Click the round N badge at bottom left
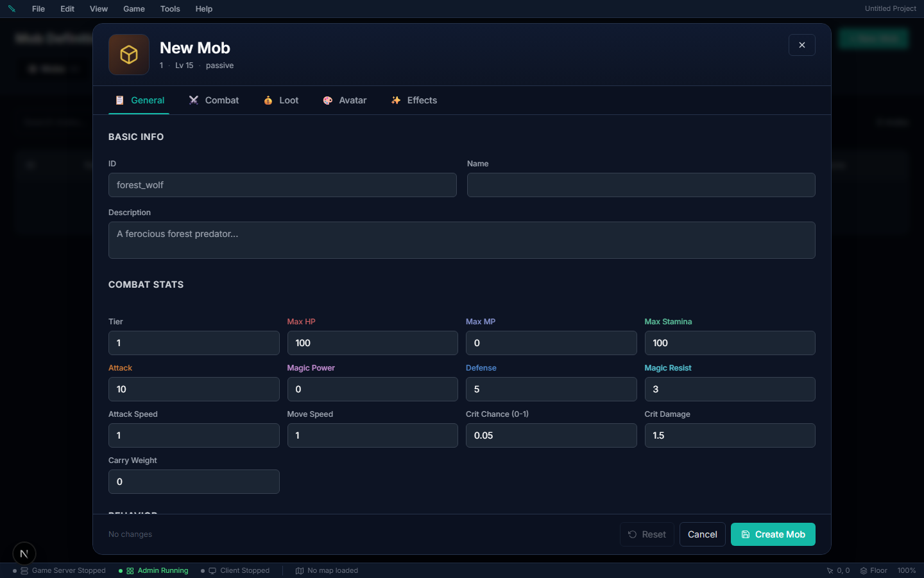 click(x=24, y=554)
